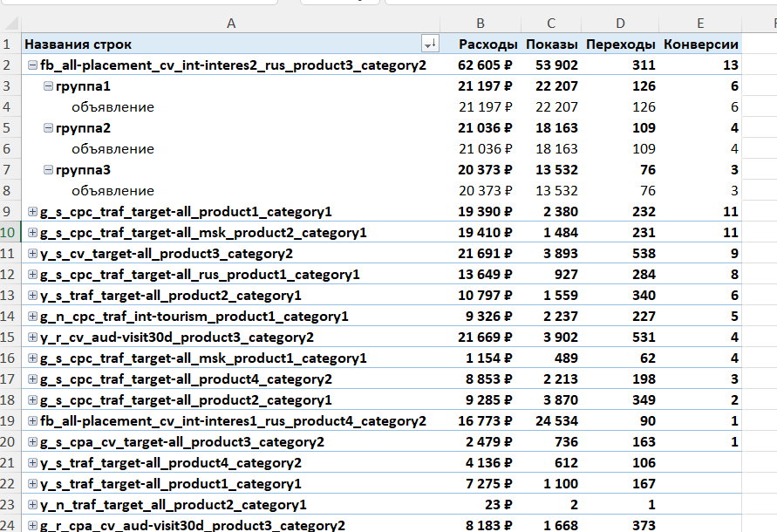Screen dimensions: 777x532
Task: Select the объявление cell under группа1
Action: (112, 107)
